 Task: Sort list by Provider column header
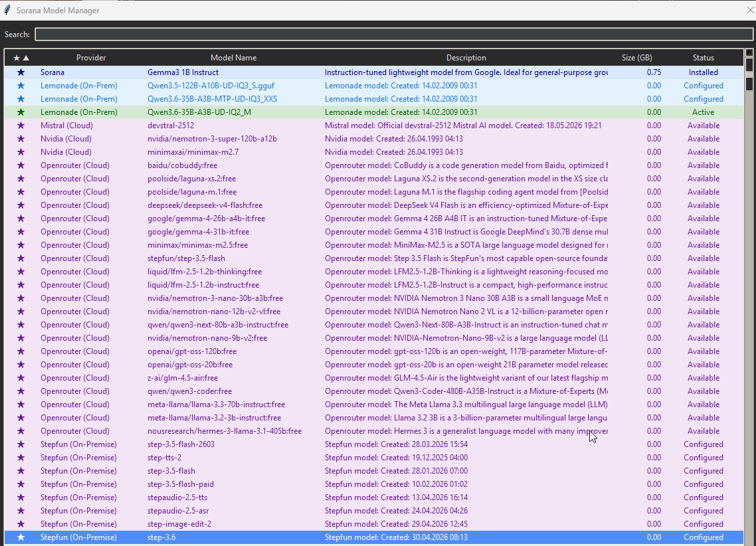[90, 58]
